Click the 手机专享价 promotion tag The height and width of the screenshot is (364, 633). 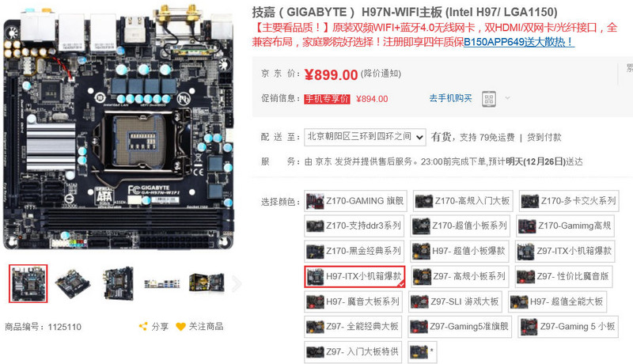click(327, 99)
